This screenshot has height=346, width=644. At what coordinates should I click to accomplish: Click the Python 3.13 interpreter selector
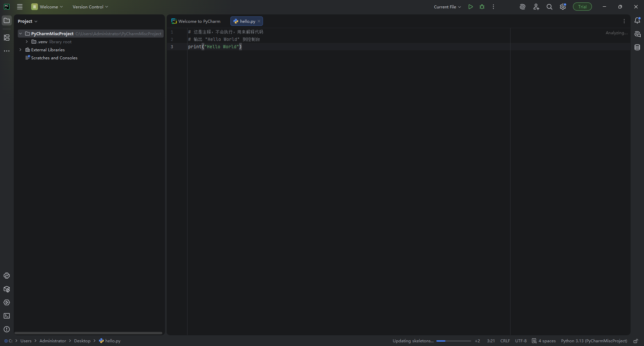coord(594,341)
